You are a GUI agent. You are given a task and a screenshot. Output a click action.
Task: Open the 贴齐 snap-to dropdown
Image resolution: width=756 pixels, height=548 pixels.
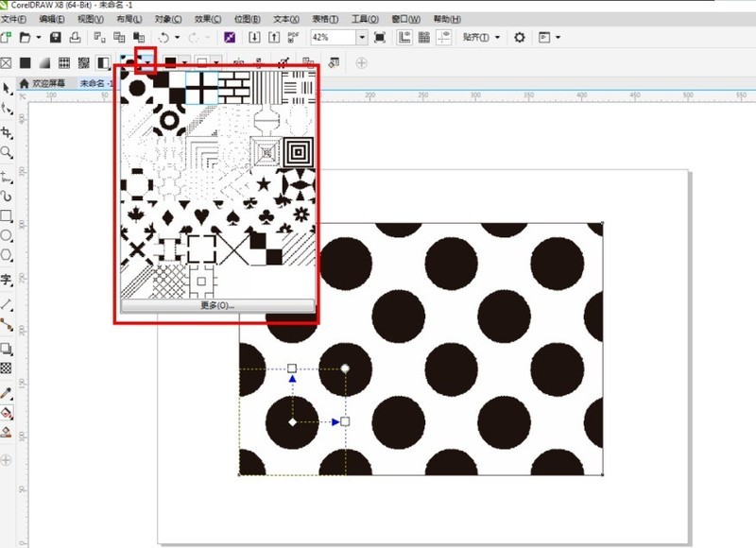(x=482, y=37)
